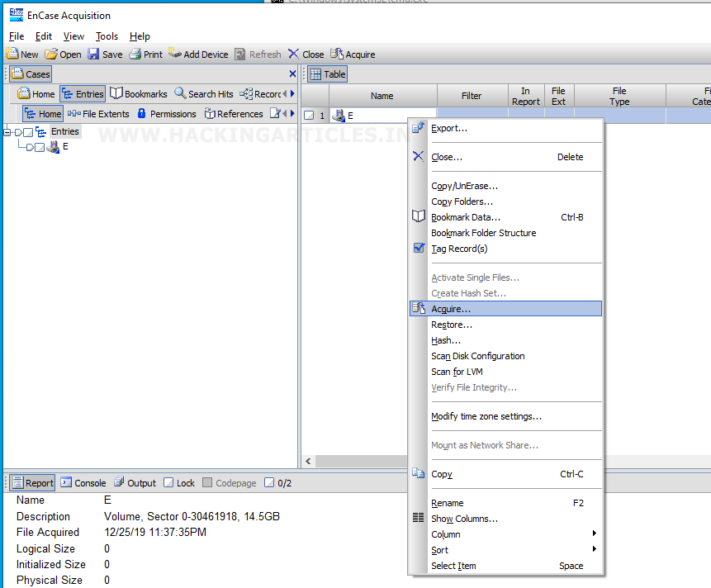Screen dimensions: 711x588
Task: Click the Print toolbar icon
Action: 135,54
